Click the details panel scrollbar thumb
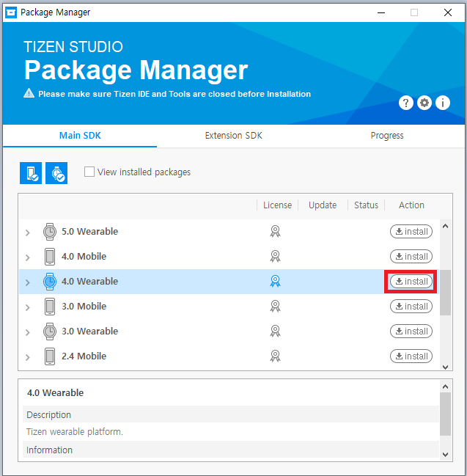Image resolution: width=467 pixels, height=476 pixels. click(x=445, y=414)
